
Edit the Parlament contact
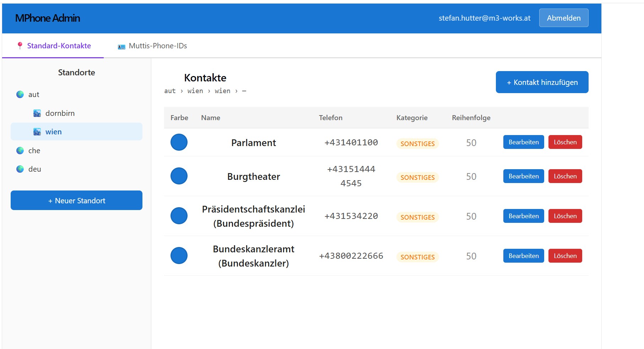pyautogui.click(x=524, y=142)
